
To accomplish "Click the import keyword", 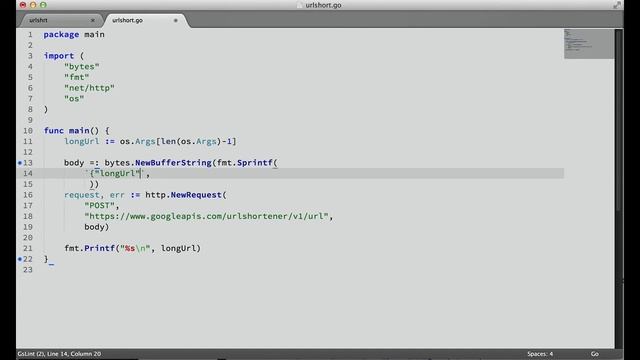I will point(59,56).
